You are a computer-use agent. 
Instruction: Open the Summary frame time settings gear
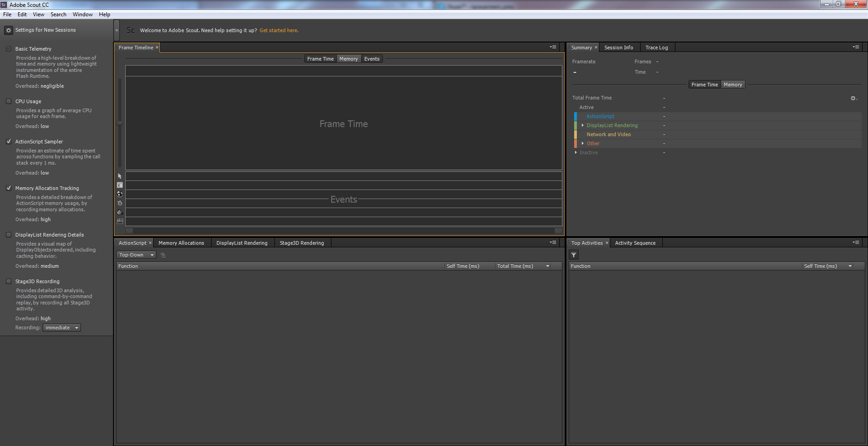tap(854, 98)
